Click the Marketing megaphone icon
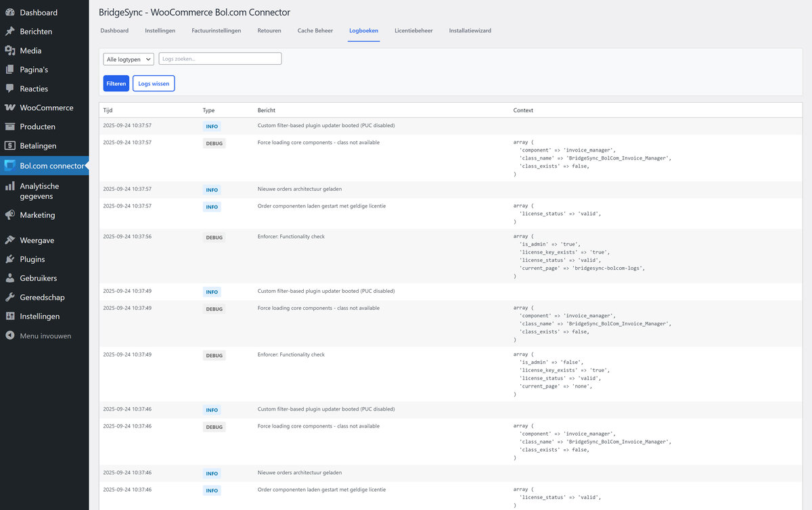Viewport: 812px width, 510px height. (9, 215)
